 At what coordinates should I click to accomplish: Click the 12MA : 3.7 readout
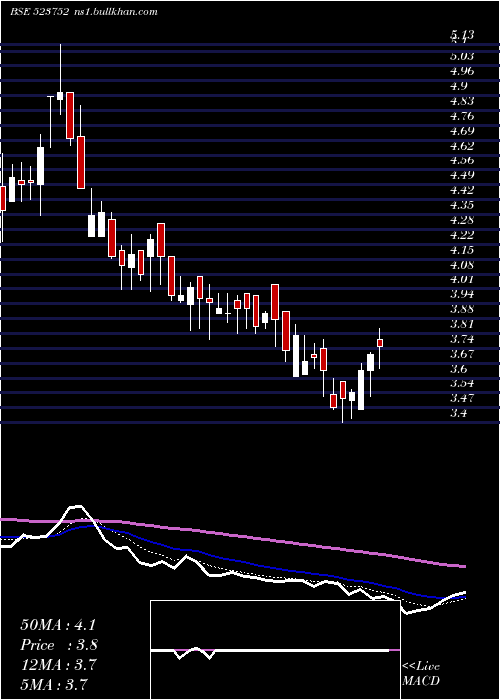pyautogui.click(x=58, y=664)
